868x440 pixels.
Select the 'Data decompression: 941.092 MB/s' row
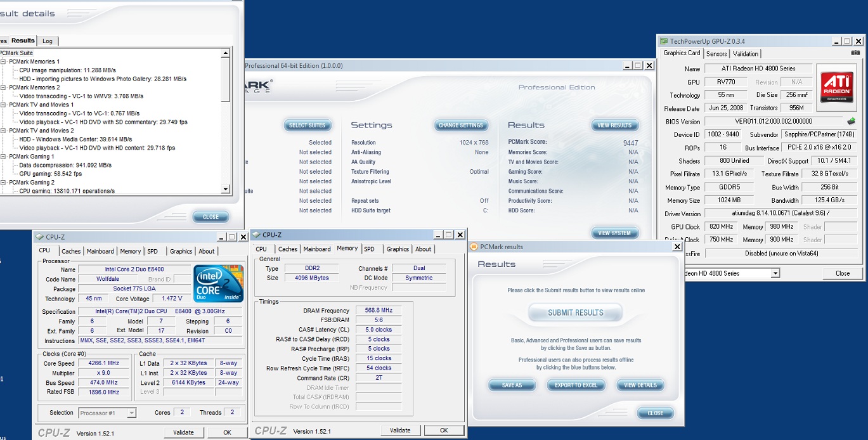coord(65,165)
